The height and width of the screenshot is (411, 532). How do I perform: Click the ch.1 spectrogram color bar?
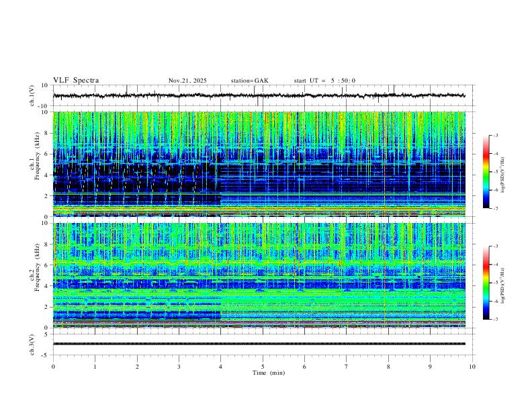(x=486, y=172)
